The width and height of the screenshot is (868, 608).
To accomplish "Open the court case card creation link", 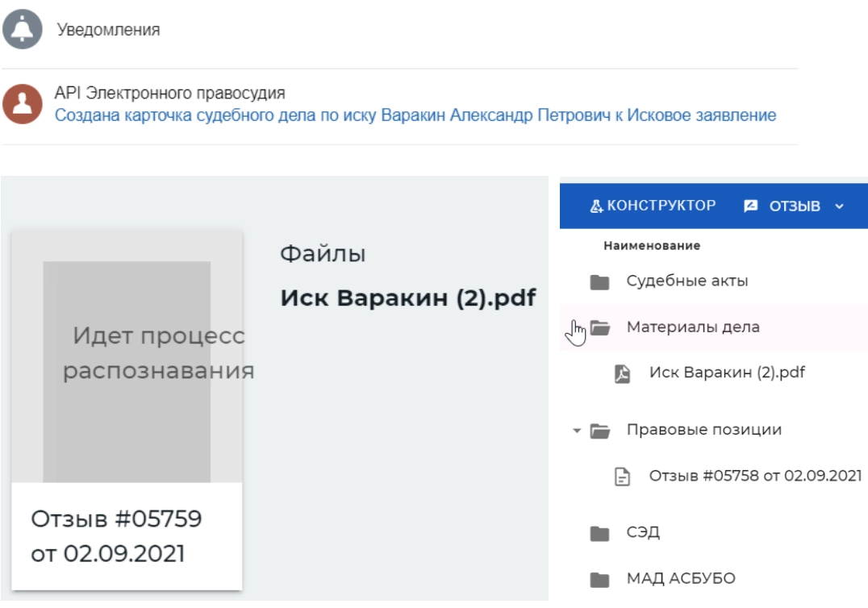I will click(x=415, y=115).
